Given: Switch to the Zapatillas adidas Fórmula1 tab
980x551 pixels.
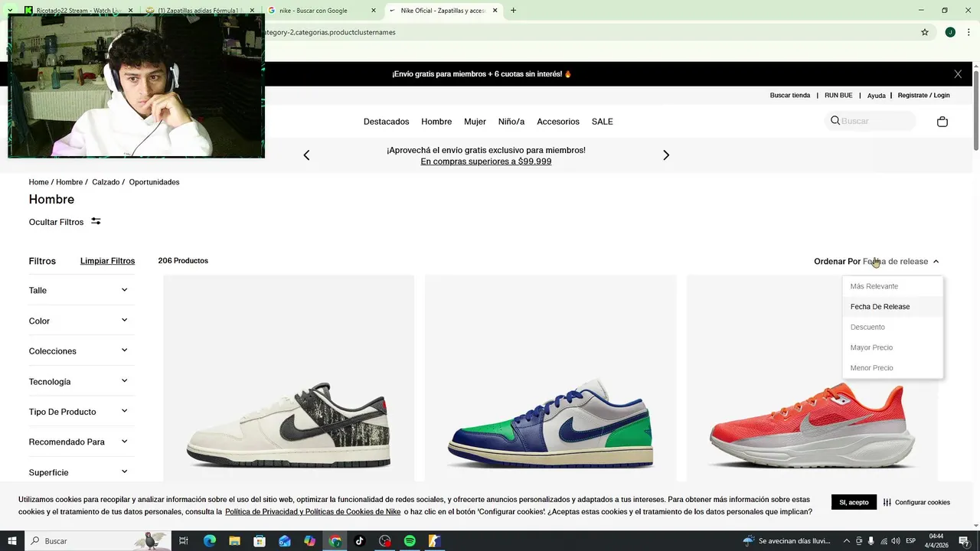Looking at the screenshot, I should coord(199,11).
